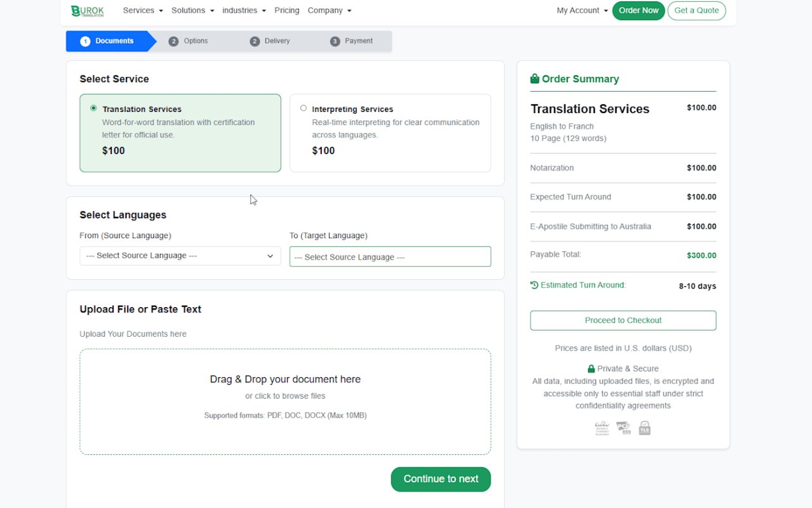Select the Interpreting Services radio button
Viewport: 812px width, 508px height.
pos(304,108)
